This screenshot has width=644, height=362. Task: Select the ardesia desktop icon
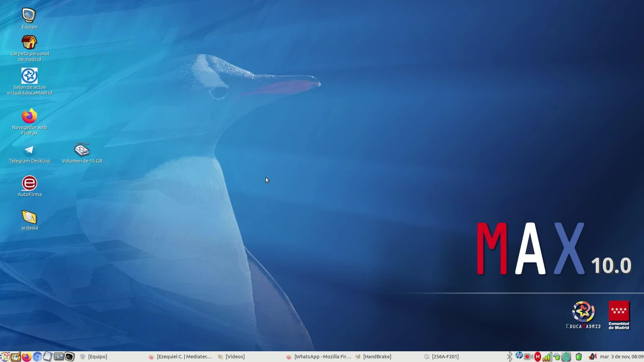[x=30, y=220]
